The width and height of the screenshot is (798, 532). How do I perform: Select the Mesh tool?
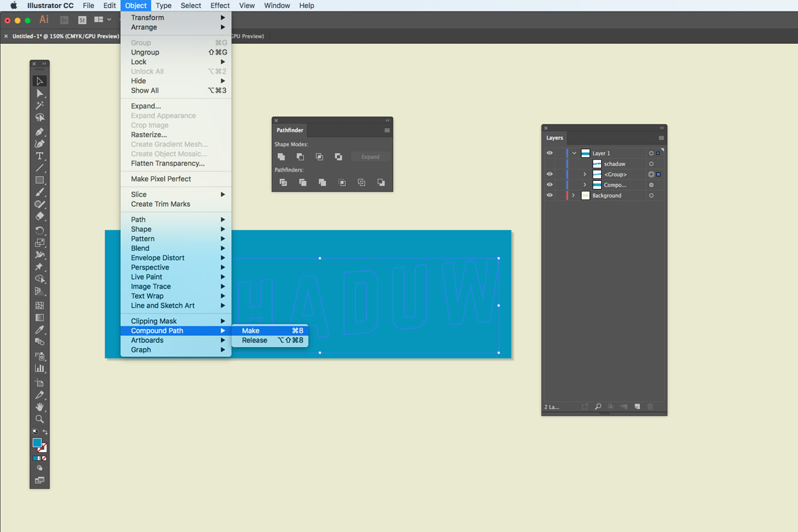(40, 306)
